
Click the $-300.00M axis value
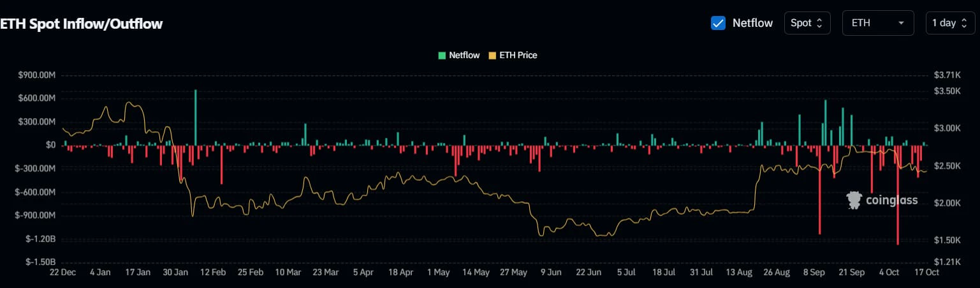(x=36, y=169)
